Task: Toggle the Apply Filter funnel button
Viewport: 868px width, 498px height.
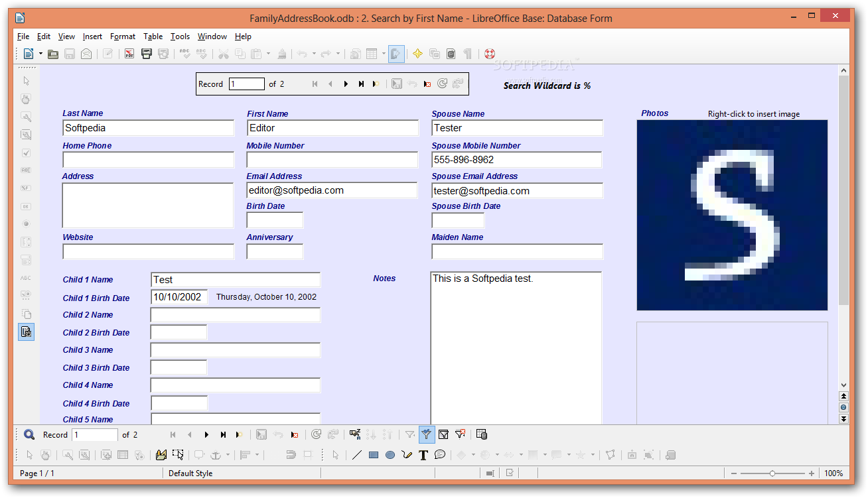Action: [427, 435]
